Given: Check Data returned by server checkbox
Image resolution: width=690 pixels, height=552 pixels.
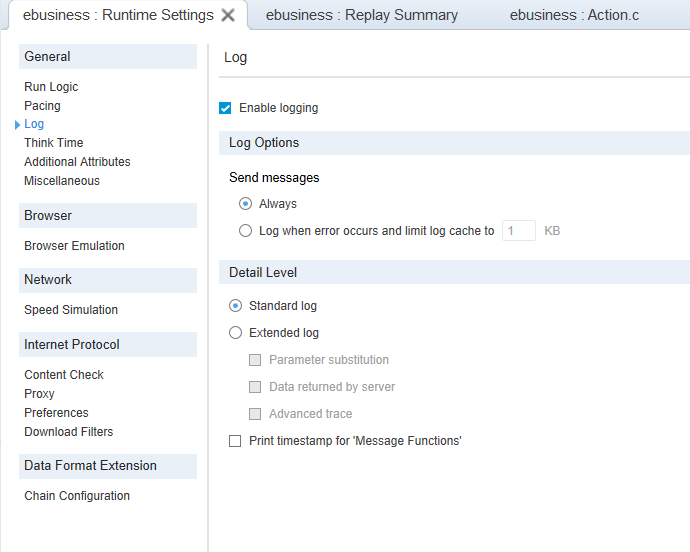Looking at the screenshot, I should [255, 387].
